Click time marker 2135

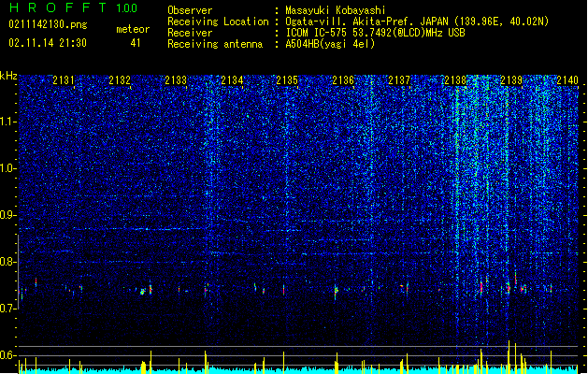pyautogui.click(x=287, y=79)
